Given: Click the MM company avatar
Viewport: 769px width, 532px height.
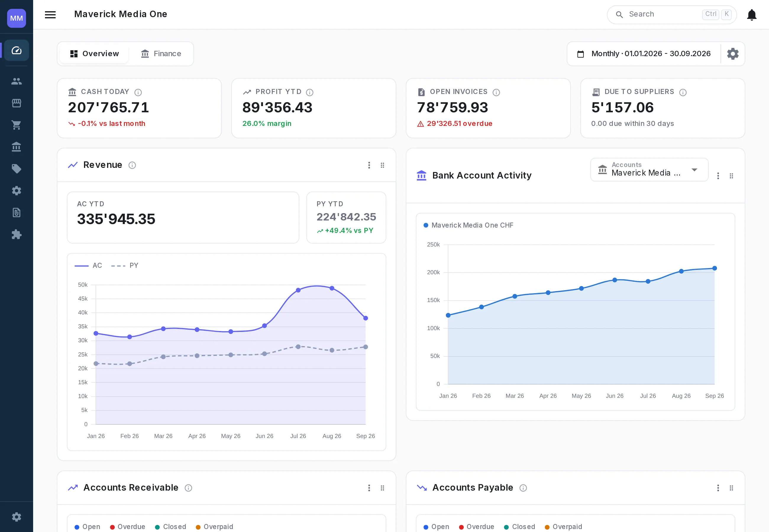Looking at the screenshot, I should [16, 18].
